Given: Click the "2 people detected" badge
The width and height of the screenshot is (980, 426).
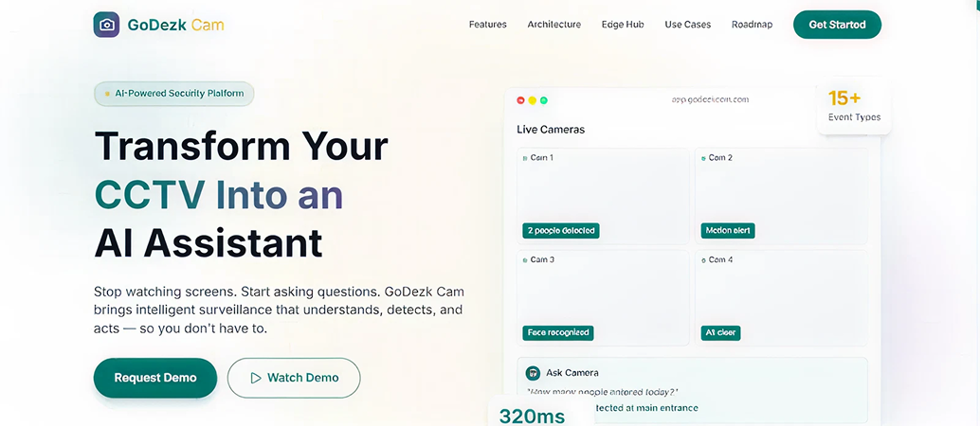Looking at the screenshot, I should (561, 231).
